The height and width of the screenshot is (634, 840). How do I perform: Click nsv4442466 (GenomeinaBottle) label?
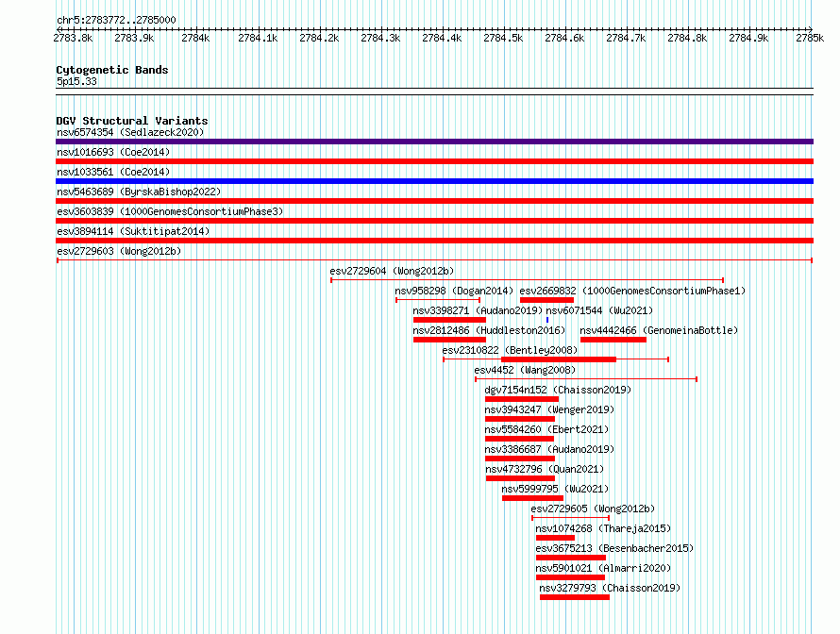click(659, 330)
